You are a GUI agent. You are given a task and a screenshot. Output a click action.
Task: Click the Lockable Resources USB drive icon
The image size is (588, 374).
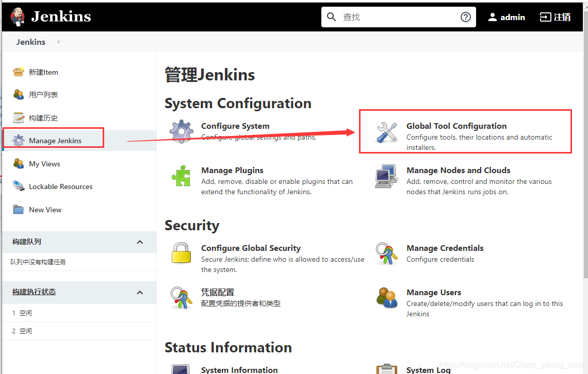(19, 186)
